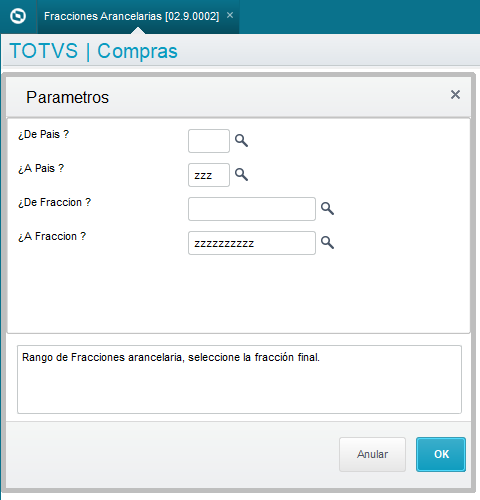This screenshot has width=480, height=500.
Task: Select the Fracciones Arancelarias [02.9.0002] tab
Action: click(x=132, y=16)
